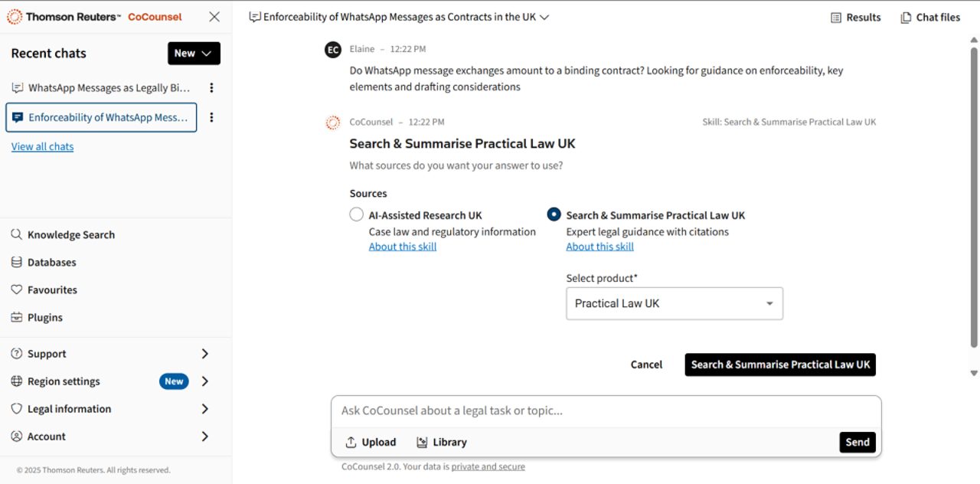Open Favourites in the sidebar
980x484 pixels.
pyautogui.click(x=52, y=289)
